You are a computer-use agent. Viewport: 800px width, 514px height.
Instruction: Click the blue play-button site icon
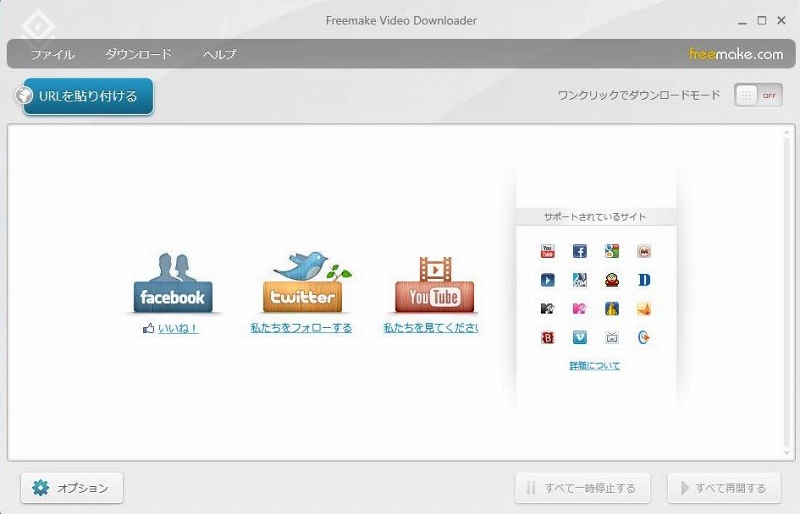click(547, 280)
